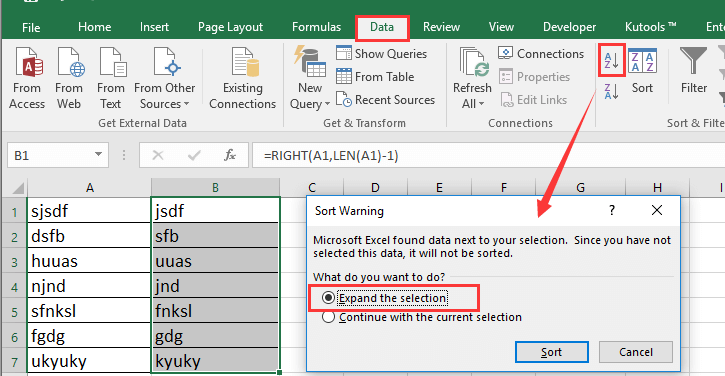Import data From Access
Viewport: 725px width, 376px height.
27,78
